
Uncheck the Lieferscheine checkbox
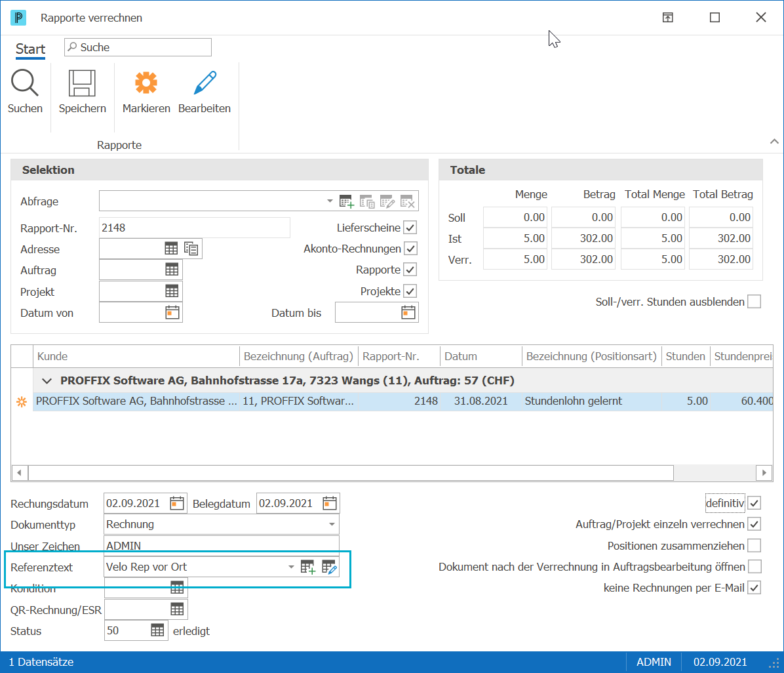[x=410, y=228]
